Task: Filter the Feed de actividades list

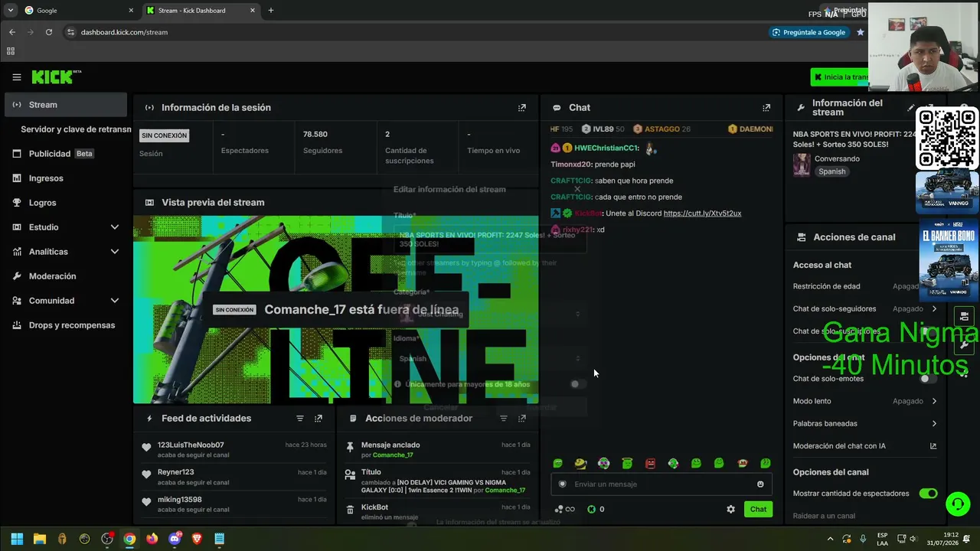Action: tap(300, 419)
